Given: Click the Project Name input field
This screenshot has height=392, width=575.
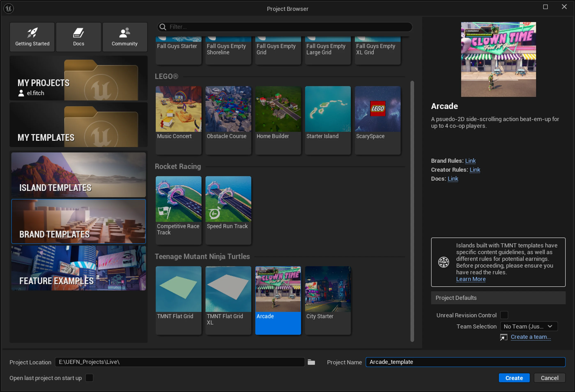Looking at the screenshot, I should click(x=465, y=362).
